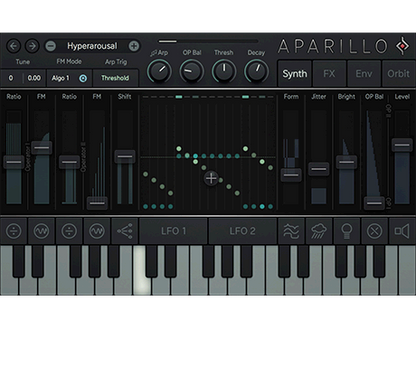
Task: Click the Shift branching nodes icon
Action: click(125, 231)
